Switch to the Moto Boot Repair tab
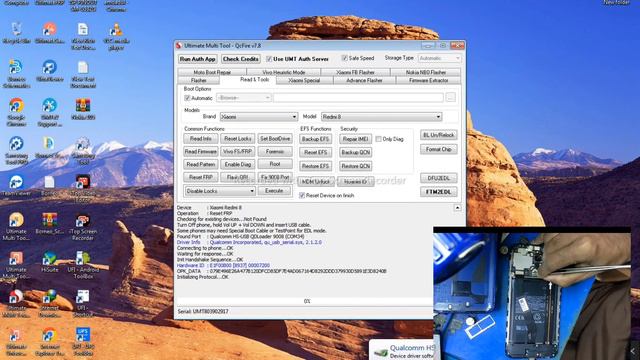Image resolution: width=640 pixels, height=360 pixels. (x=212, y=72)
